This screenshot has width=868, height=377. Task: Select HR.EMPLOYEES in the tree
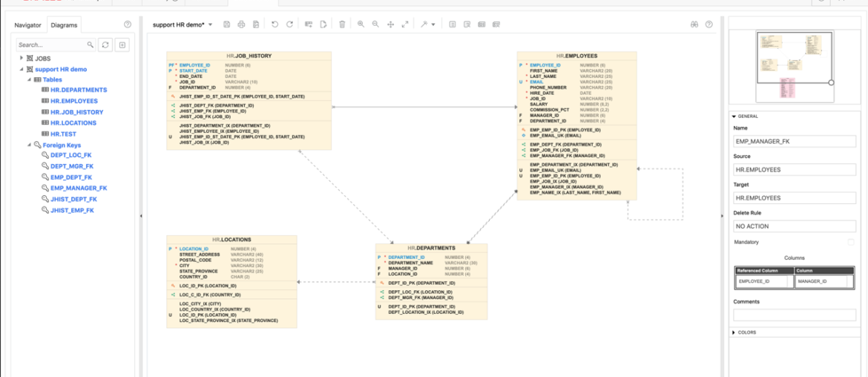(74, 102)
